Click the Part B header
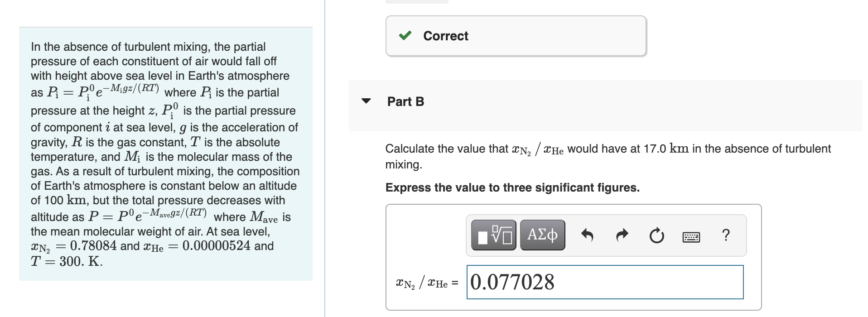This screenshot has width=868, height=317. (x=405, y=101)
